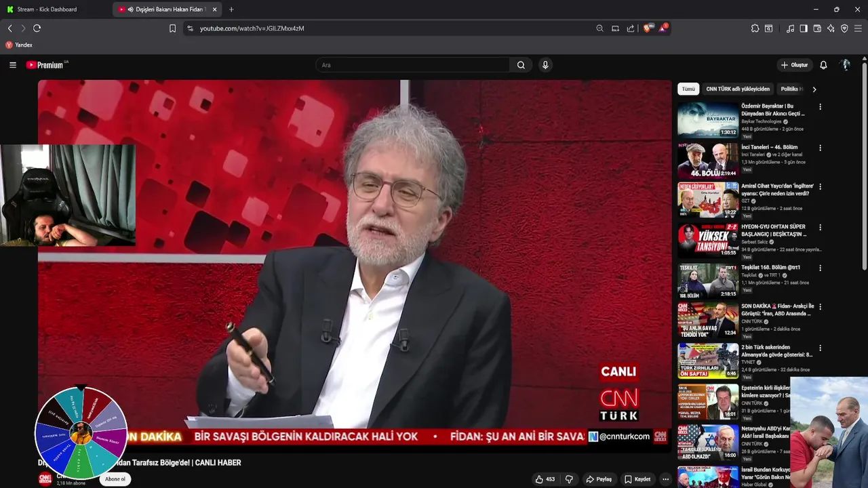
Task: View site settings icon beside URL
Action: [x=190, y=28]
